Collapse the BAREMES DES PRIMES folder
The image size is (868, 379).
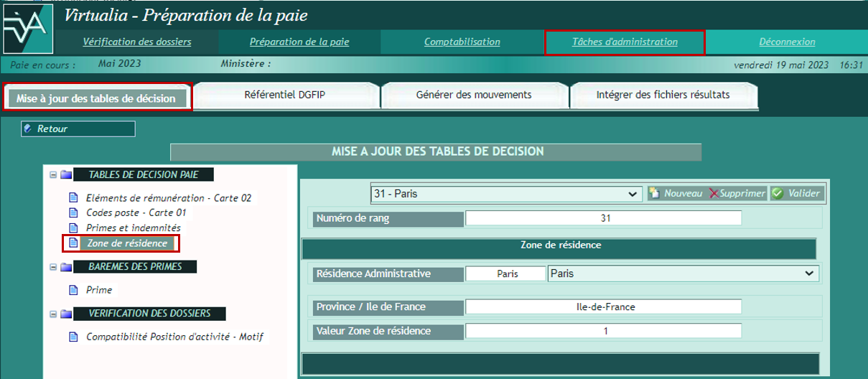53,267
